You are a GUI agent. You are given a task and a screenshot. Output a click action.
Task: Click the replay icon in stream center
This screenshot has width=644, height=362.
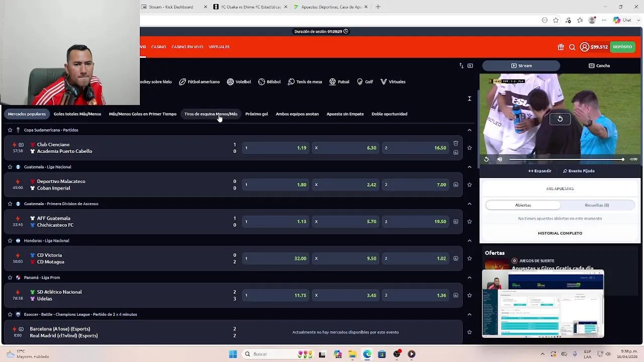point(560,119)
